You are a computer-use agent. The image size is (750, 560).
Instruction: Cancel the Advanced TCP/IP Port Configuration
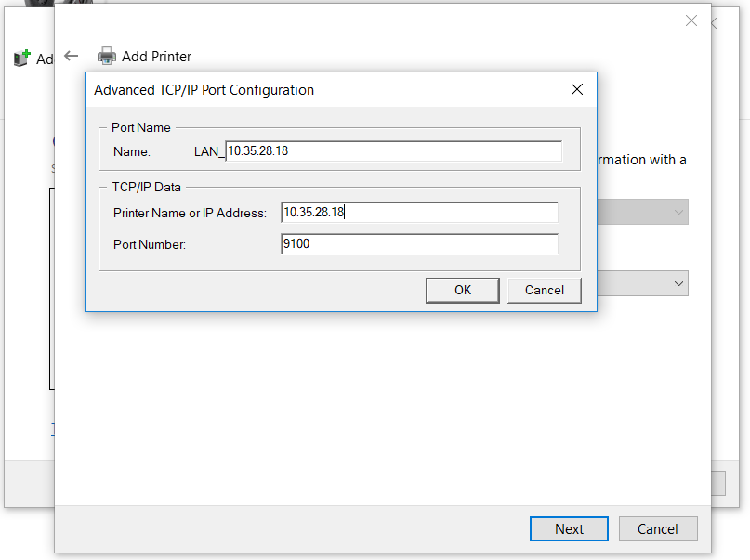click(544, 290)
